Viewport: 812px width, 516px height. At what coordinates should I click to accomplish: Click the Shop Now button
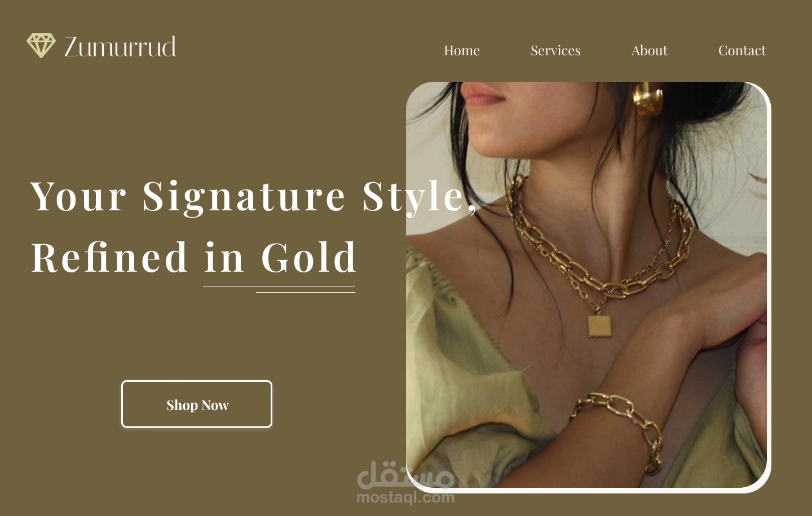tap(197, 404)
